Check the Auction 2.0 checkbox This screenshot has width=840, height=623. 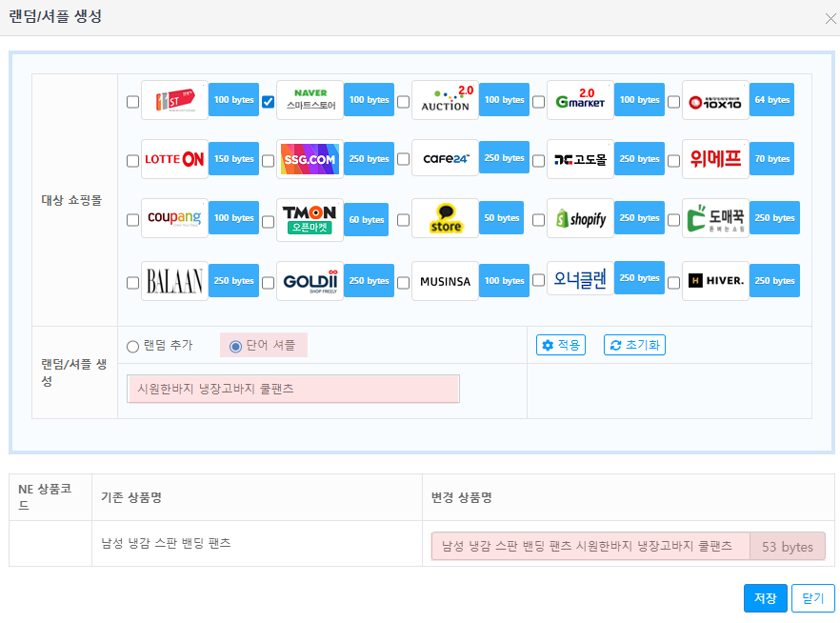click(x=404, y=102)
